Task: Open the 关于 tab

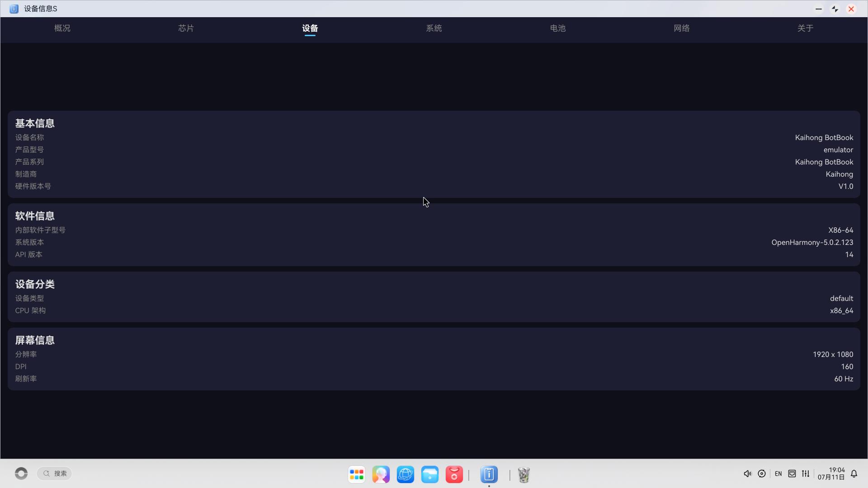Action: (x=806, y=28)
